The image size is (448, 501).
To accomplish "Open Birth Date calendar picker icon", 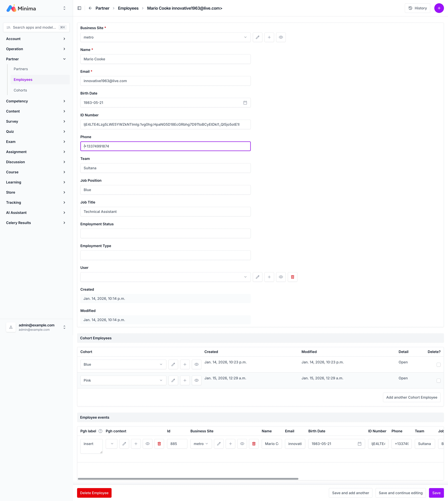I will 245,103.
